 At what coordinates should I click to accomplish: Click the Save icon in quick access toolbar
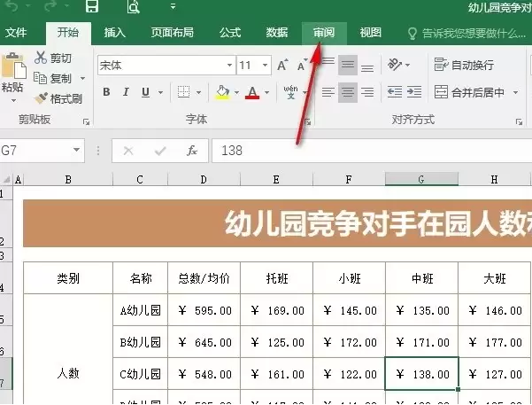(91, 6)
